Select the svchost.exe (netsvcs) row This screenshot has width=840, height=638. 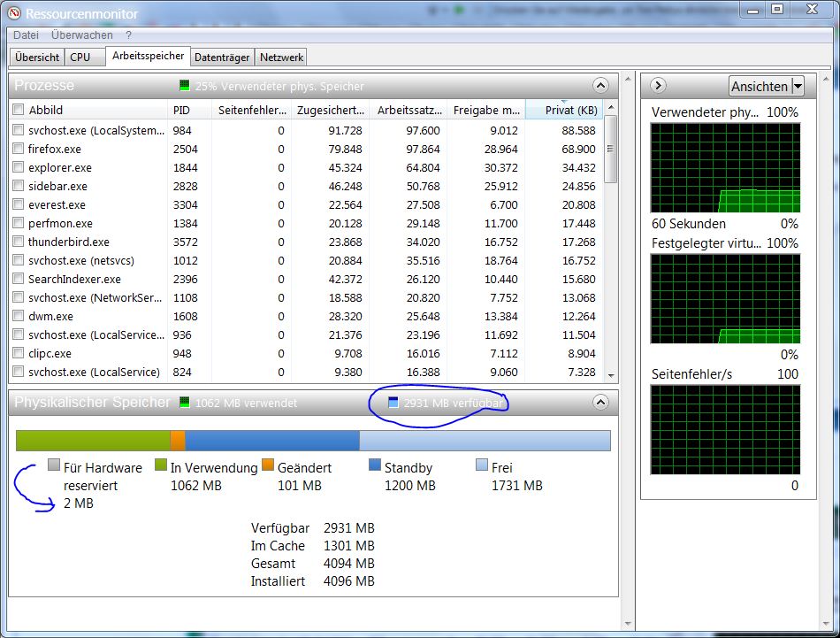coord(307,260)
